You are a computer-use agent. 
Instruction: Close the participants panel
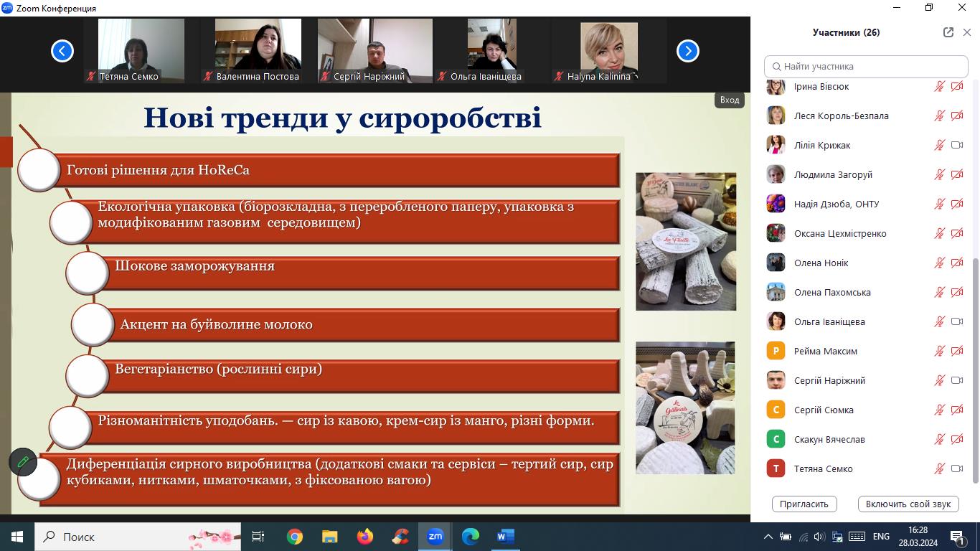click(966, 32)
